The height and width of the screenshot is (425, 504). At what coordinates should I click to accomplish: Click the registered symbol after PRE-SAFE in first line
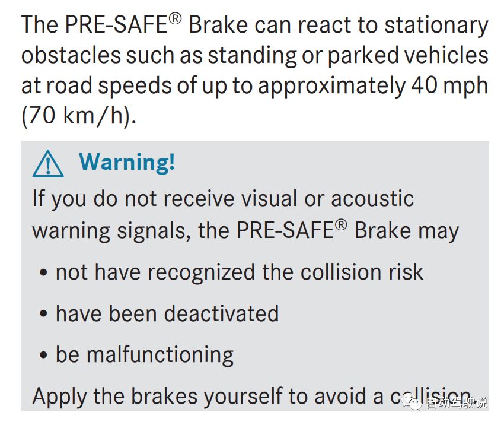[175, 18]
